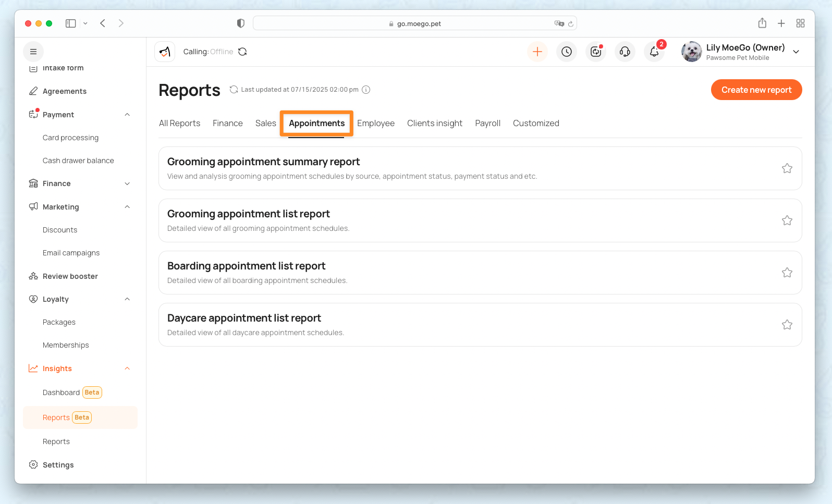Open Safari tab overview grid icon
Screen dimensions: 832x504
click(x=801, y=23)
